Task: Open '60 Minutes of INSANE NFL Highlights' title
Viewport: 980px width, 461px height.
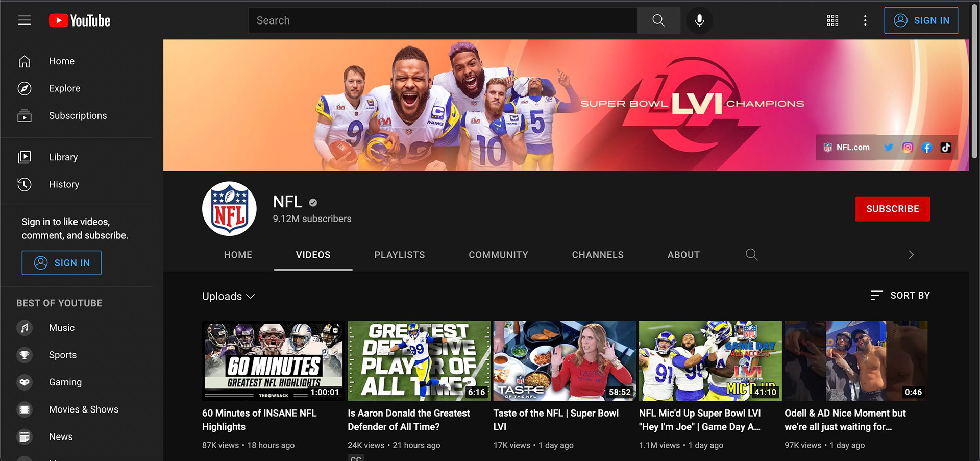Action: pyautogui.click(x=259, y=420)
